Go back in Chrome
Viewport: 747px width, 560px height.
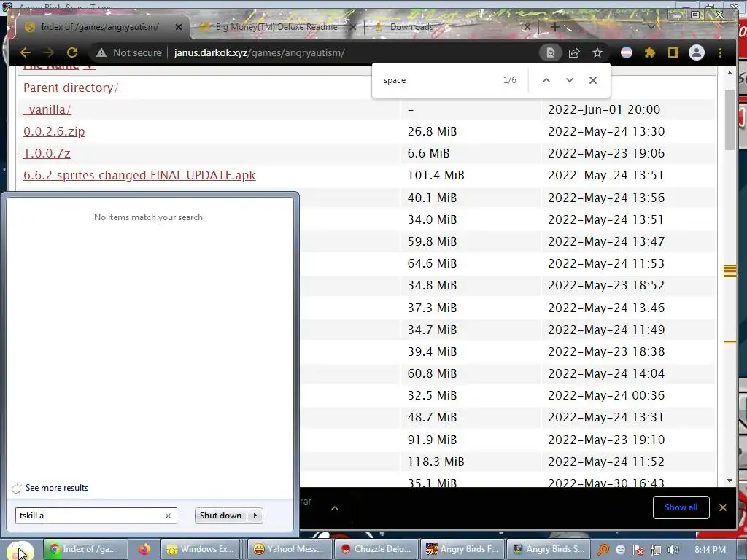click(26, 52)
